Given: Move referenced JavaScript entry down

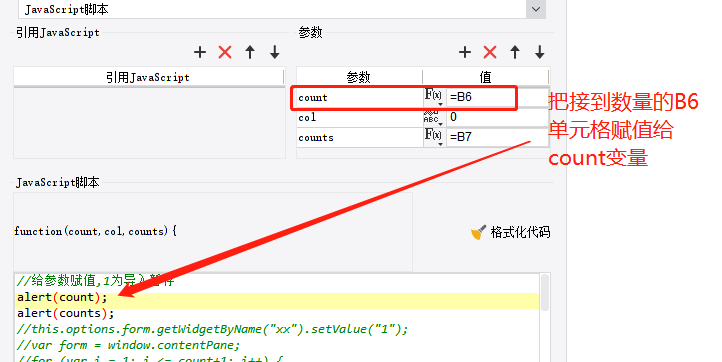Looking at the screenshot, I should (274, 52).
